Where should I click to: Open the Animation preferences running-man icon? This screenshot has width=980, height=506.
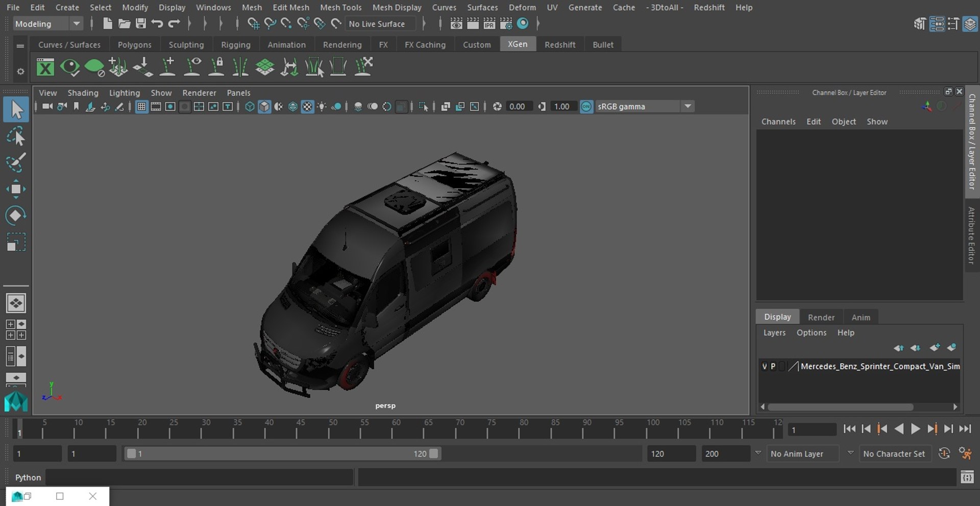point(965,453)
